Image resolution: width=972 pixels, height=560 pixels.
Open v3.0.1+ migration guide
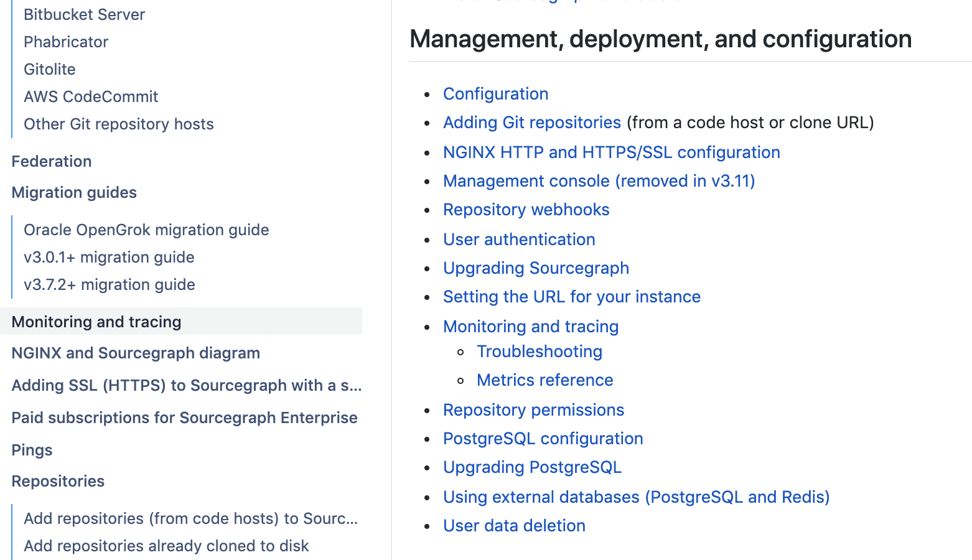109,257
